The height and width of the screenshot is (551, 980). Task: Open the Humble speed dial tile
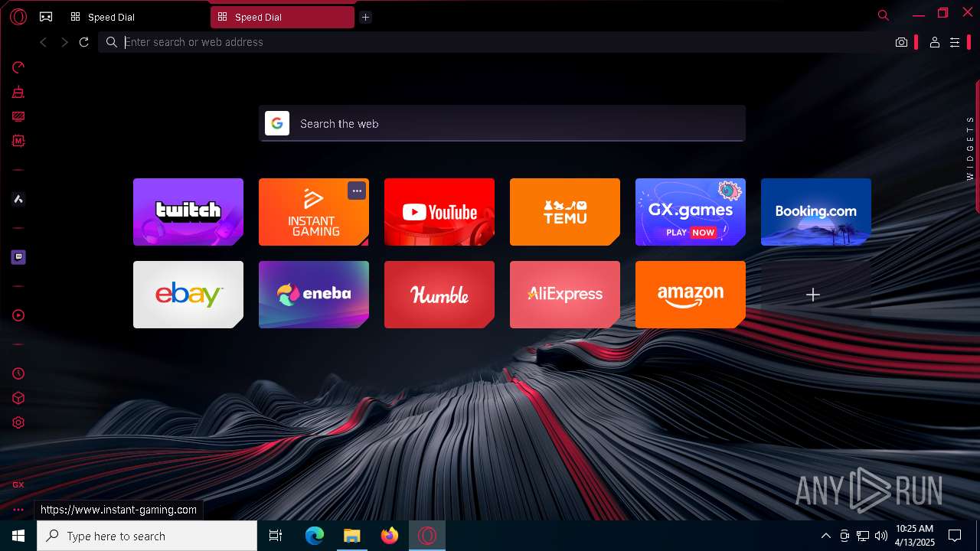439,295
